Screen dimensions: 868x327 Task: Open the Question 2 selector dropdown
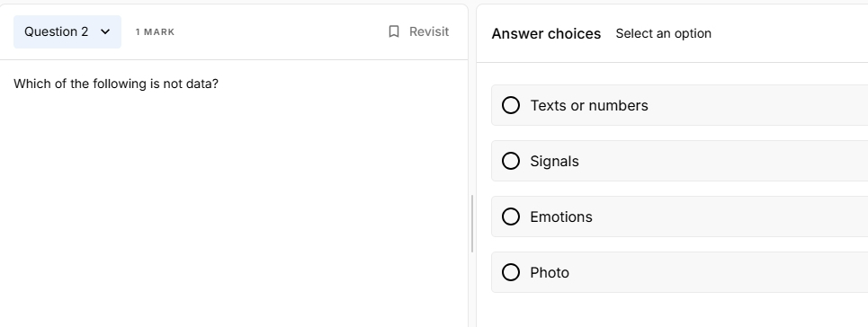click(x=67, y=32)
